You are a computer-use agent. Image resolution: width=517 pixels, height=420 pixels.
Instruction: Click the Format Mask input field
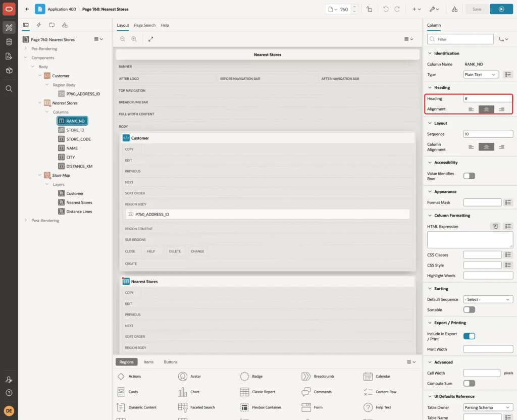tap(482, 202)
